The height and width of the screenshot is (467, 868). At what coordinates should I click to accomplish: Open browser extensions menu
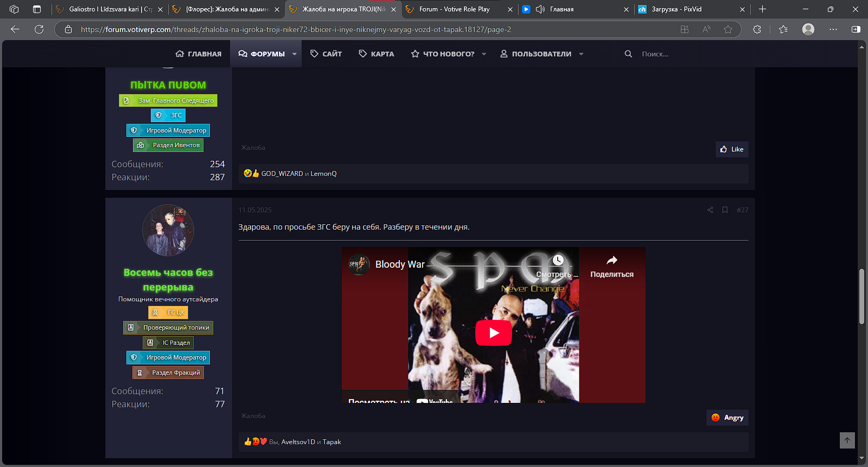(x=757, y=29)
